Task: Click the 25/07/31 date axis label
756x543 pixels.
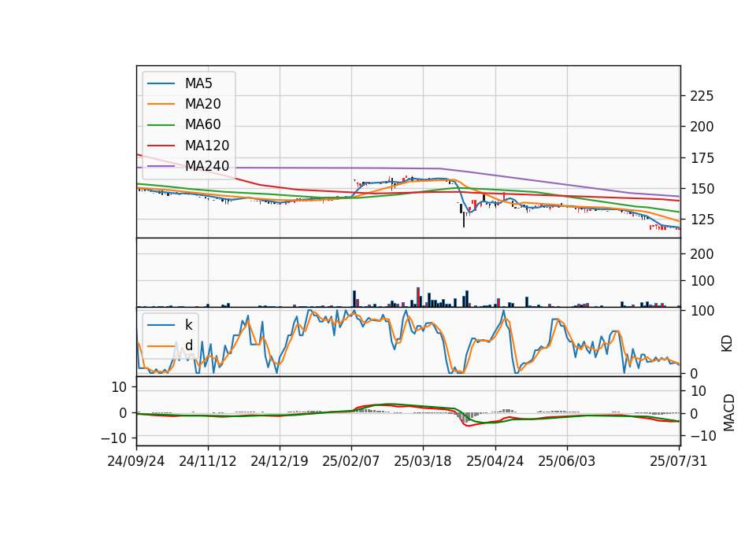Action: (678, 461)
